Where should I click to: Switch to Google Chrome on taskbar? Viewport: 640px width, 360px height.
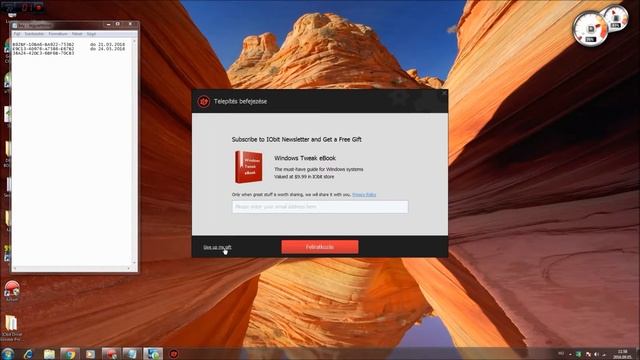click(x=70, y=354)
